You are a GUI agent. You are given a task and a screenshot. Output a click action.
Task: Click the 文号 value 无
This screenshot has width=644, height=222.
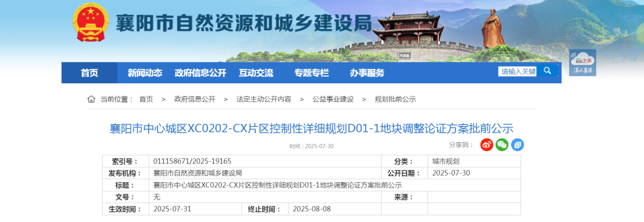click(x=157, y=197)
